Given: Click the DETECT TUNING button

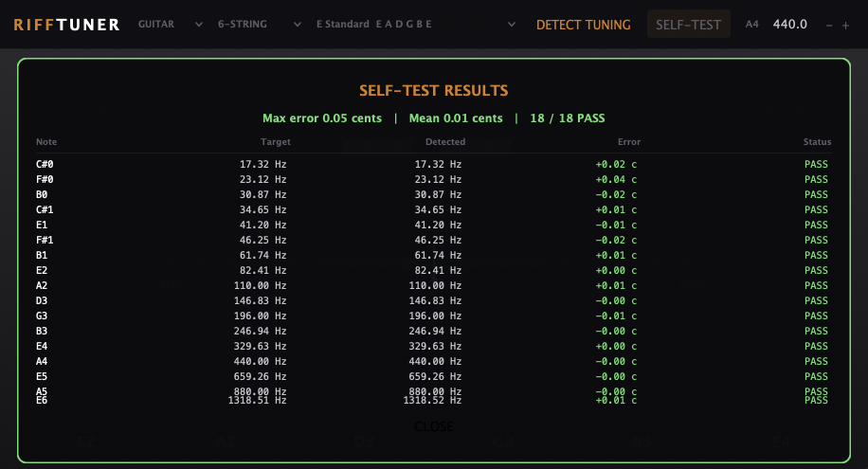Looking at the screenshot, I should 583,25.
